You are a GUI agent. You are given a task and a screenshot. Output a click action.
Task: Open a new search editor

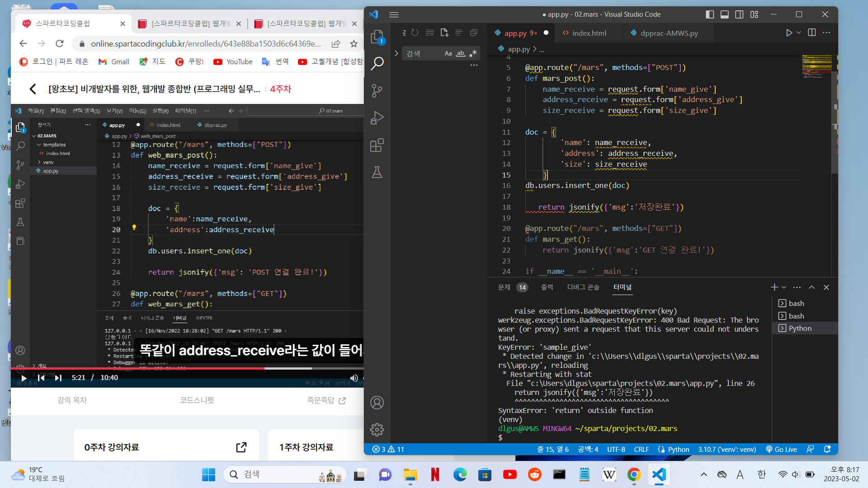pos(444,33)
